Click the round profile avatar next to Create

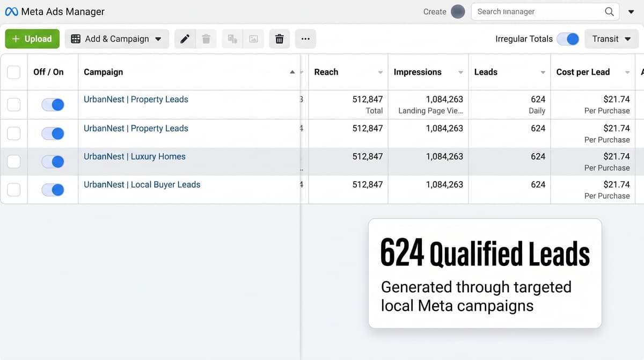(458, 11)
